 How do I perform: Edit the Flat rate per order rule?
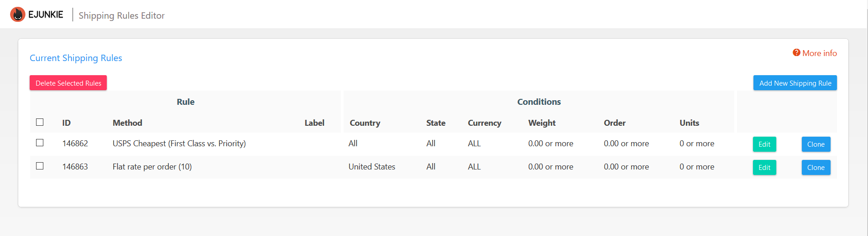click(764, 167)
